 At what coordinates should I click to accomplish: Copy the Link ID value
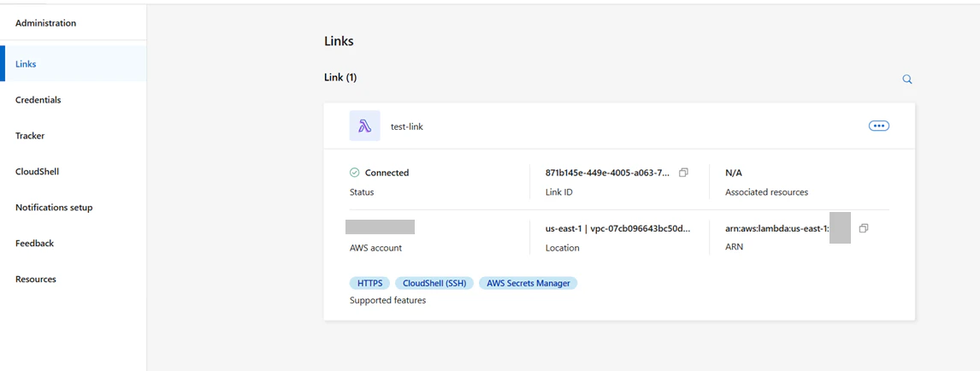coord(684,173)
